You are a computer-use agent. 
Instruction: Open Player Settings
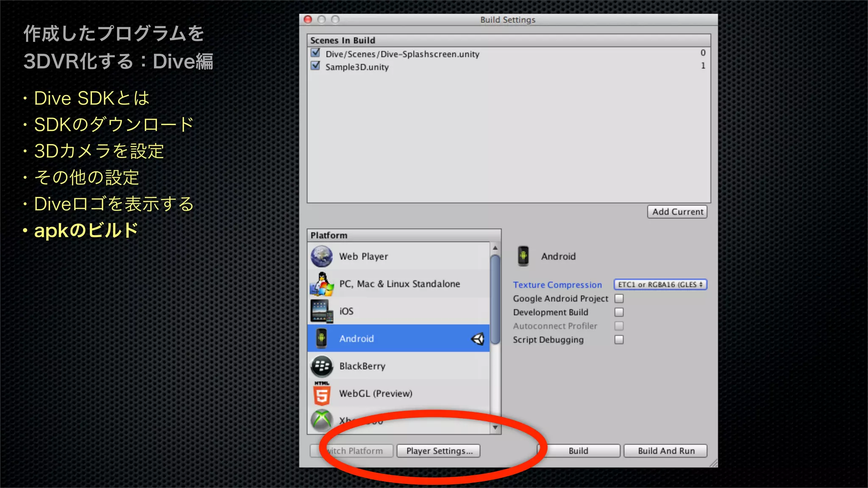click(x=438, y=451)
